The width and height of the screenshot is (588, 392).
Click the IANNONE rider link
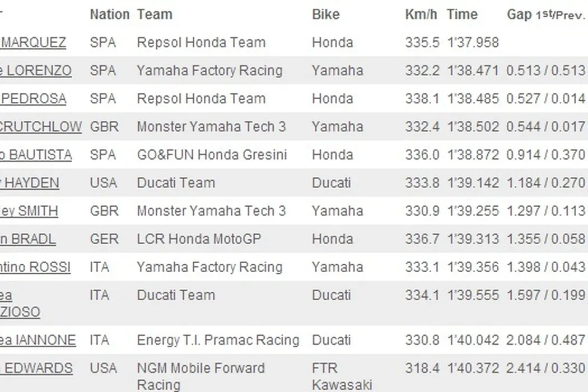pos(38,340)
